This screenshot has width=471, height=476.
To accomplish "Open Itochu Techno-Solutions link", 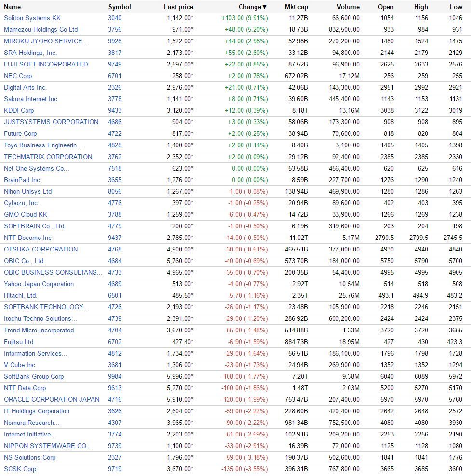I will click(x=40, y=319).
